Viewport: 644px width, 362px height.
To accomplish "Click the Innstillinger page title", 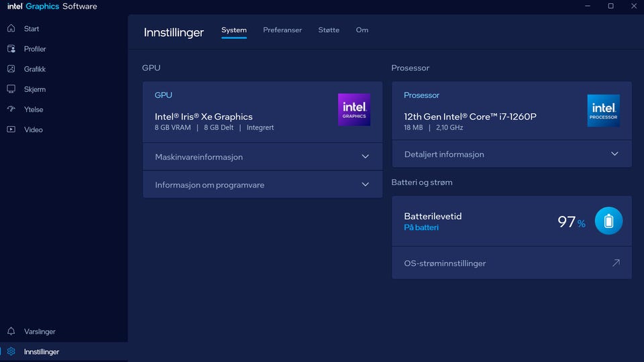I will [174, 32].
